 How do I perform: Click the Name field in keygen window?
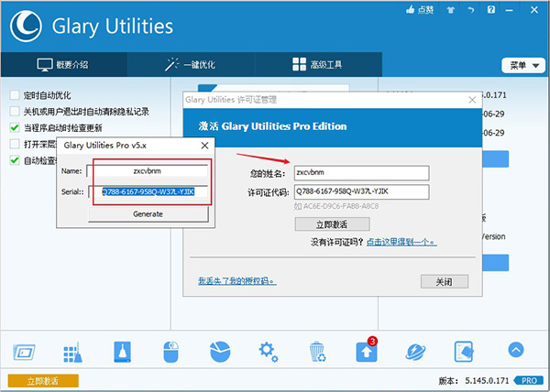tap(148, 171)
